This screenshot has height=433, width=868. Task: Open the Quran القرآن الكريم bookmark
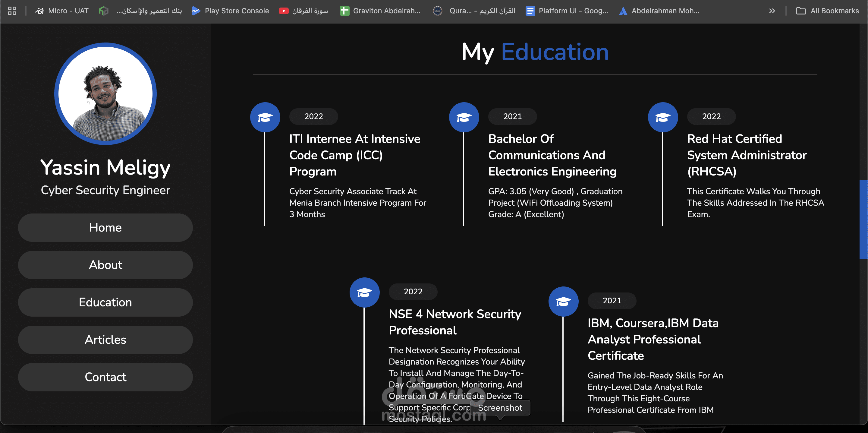click(x=474, y=11)
